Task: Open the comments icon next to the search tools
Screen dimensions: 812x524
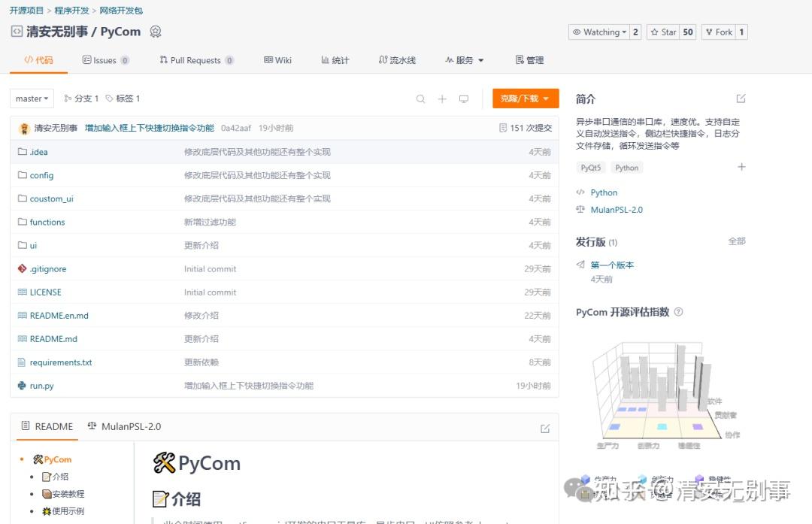Action: (464, 98)
